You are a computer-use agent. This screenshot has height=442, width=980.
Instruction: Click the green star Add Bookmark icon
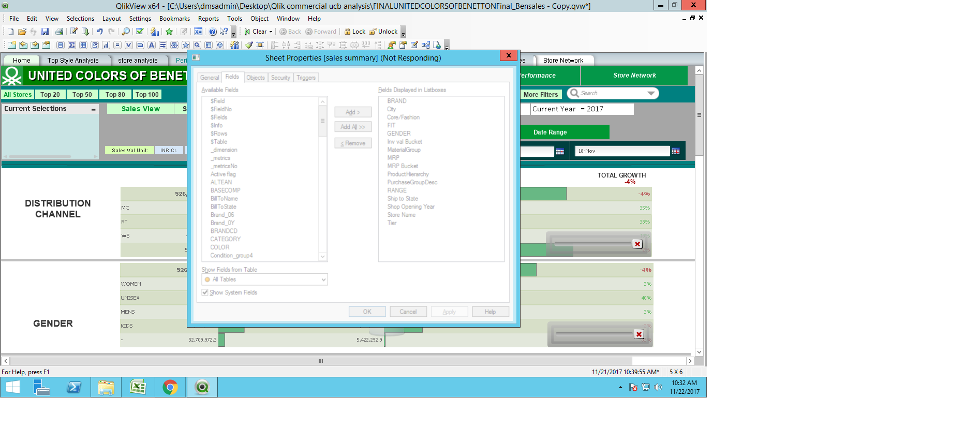click(169, 32)
